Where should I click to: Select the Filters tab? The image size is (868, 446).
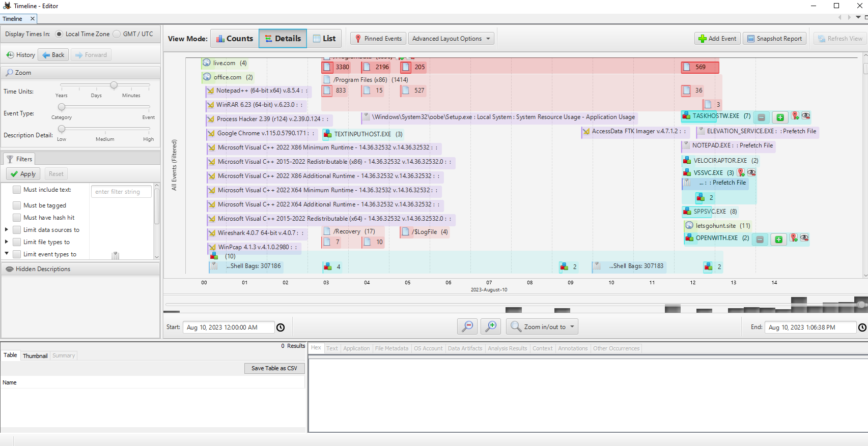[x=19, y=159]
